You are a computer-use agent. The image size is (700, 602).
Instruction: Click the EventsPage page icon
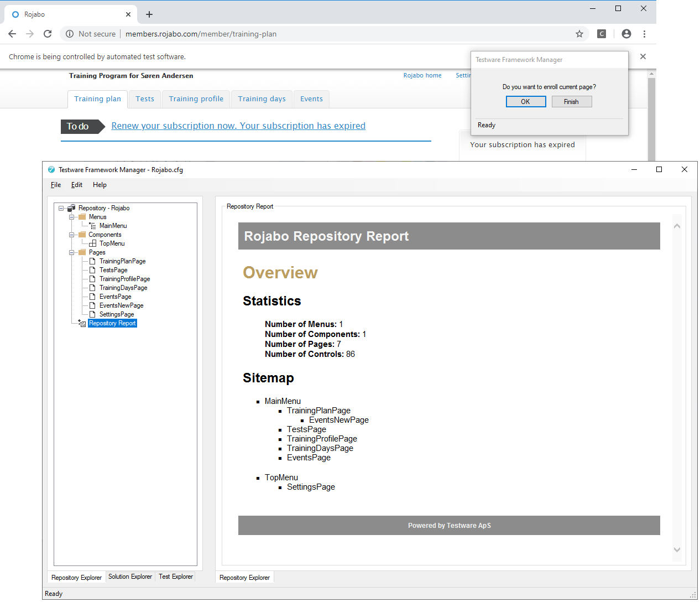(92, 297)
